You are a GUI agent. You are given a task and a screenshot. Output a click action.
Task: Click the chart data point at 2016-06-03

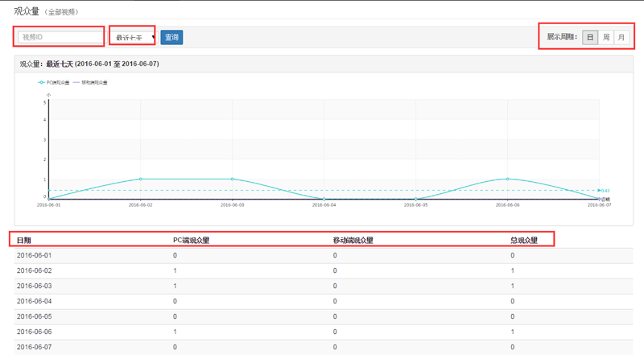tap(233, 179)
